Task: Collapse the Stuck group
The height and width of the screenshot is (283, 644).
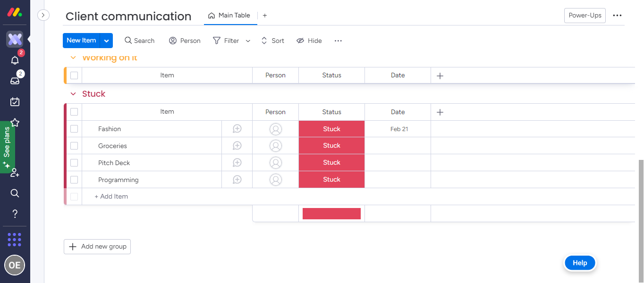Action: click(73, 94)
